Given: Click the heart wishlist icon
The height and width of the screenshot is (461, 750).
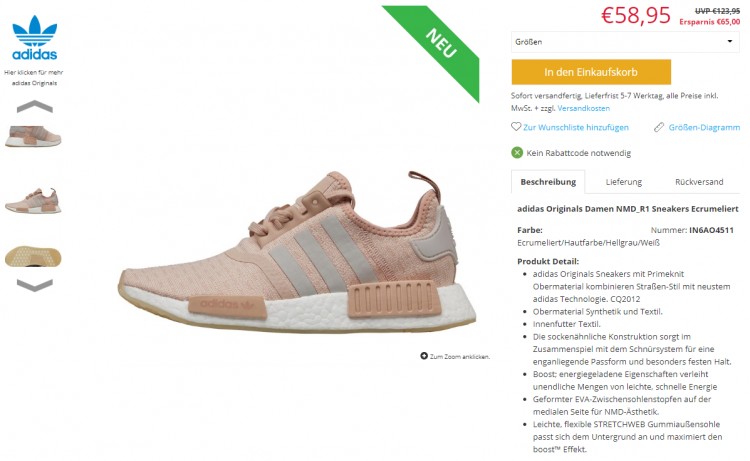Looking at the screenshot, I should [516, 127].
